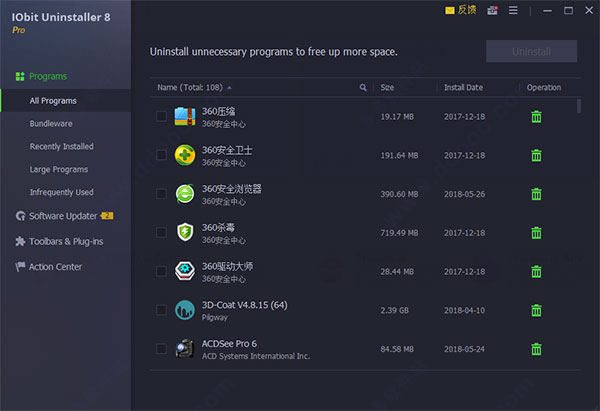Click the Uninstall button

[x=532, y=51]
